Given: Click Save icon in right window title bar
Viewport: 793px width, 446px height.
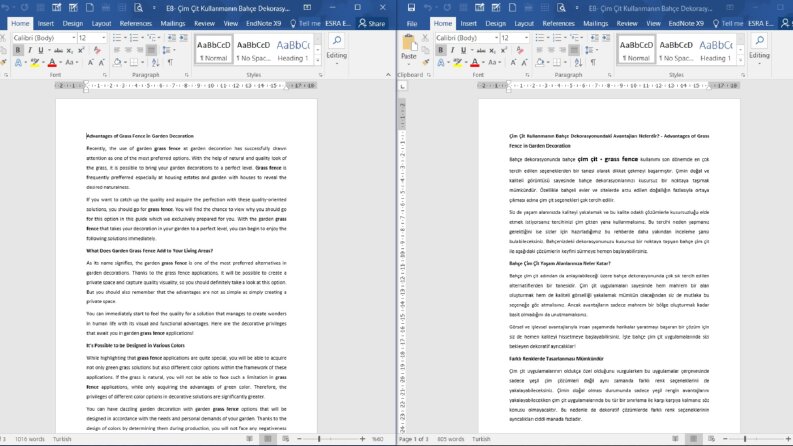Looking at the screenshot, I should [411, 8].
